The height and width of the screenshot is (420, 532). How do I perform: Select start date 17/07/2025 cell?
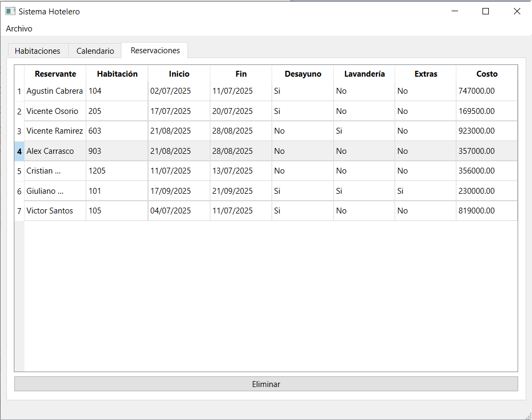(179, 111)
